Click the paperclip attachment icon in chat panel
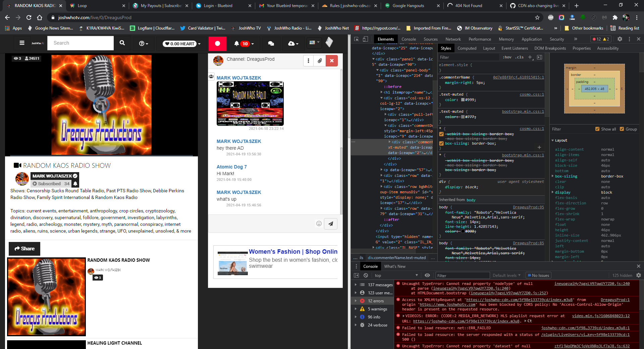Viewport: 644px width, 349px height. pos(320,61)
